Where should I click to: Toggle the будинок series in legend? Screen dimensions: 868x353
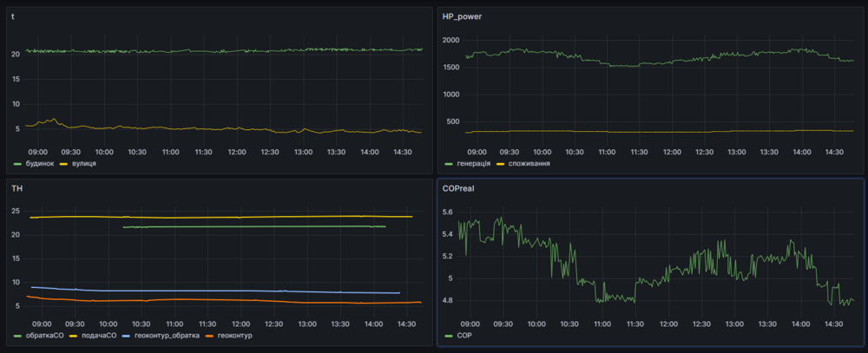click(39, 163)
